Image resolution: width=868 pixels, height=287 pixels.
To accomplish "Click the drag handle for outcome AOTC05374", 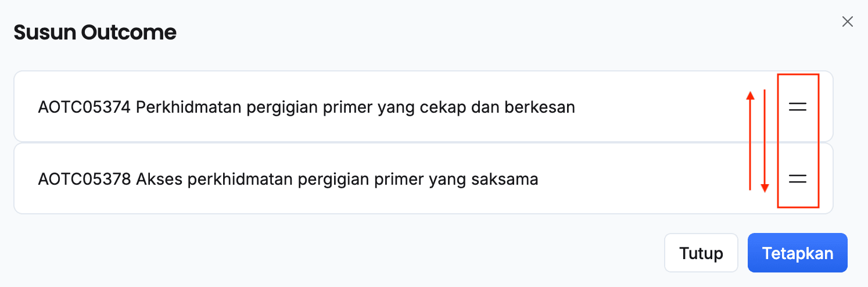I will pyautogui.click(x=798, y=107).
